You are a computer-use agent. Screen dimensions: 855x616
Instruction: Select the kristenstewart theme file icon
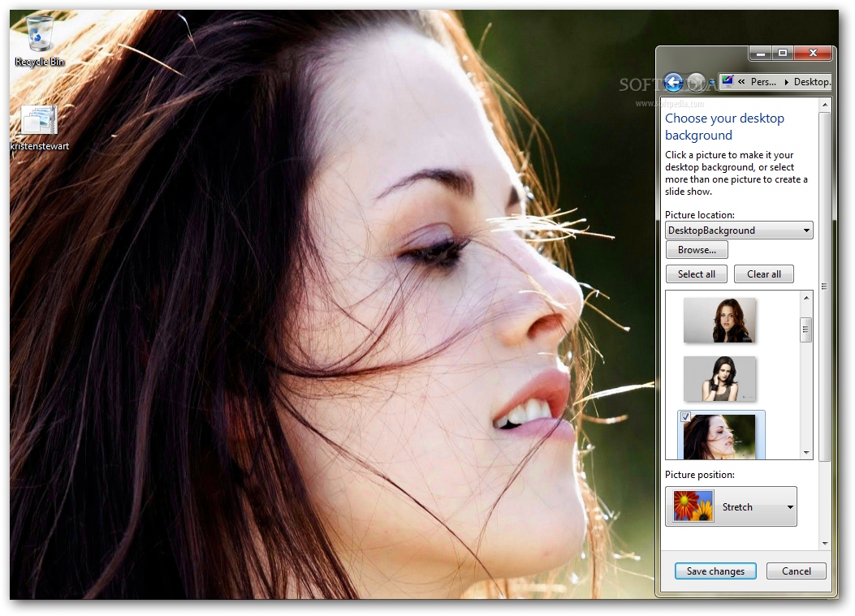39,127
